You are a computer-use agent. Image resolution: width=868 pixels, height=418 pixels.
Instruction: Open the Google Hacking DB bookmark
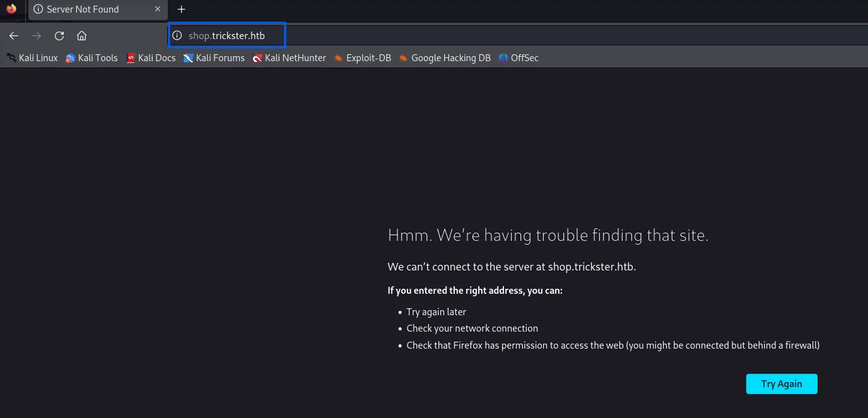pos(445,58)
